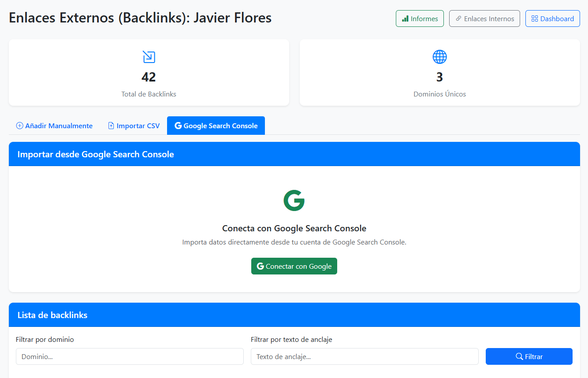Open the Dashboard button
The image size is (588, 378).
click(552, 19)
